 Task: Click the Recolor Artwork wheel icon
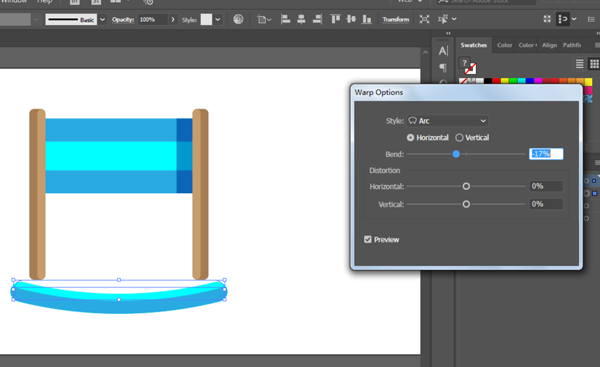coord(238,19)
